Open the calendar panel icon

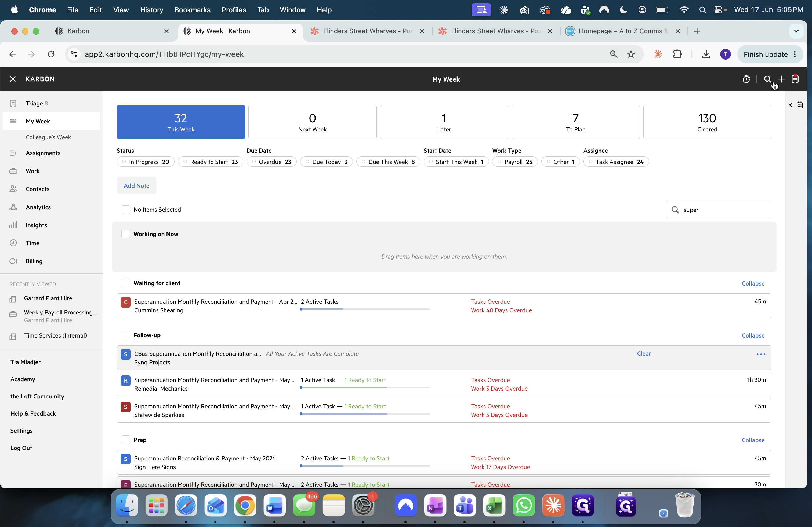(x=800, y=105)
